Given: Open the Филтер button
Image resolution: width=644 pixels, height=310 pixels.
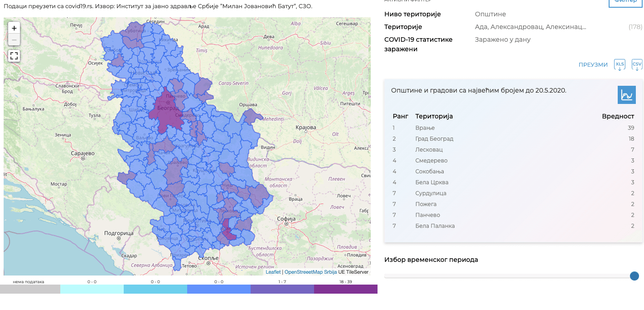Looking at the screenshot, I should (625, 2).
